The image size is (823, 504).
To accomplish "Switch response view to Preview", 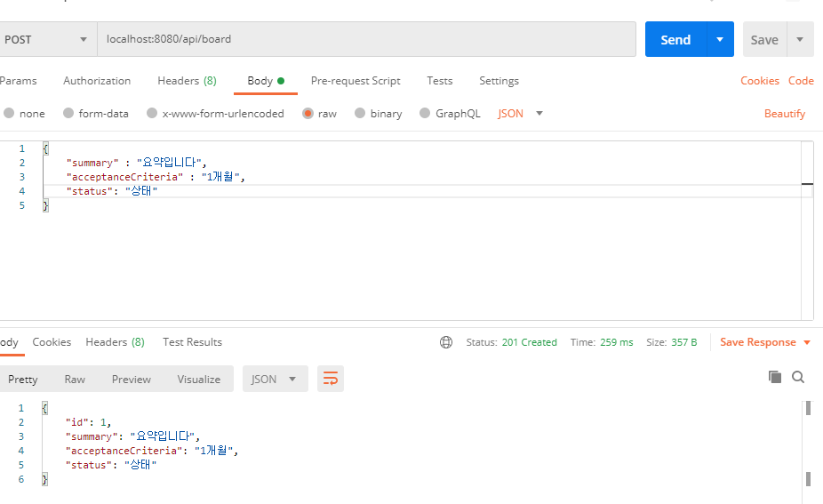I will [x=132, y=379].
